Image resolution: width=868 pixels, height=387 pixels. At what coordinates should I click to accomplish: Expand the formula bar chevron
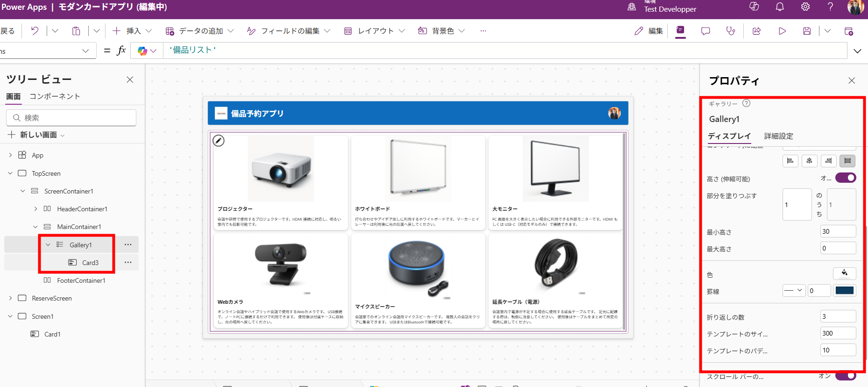(x=858, y=51)
